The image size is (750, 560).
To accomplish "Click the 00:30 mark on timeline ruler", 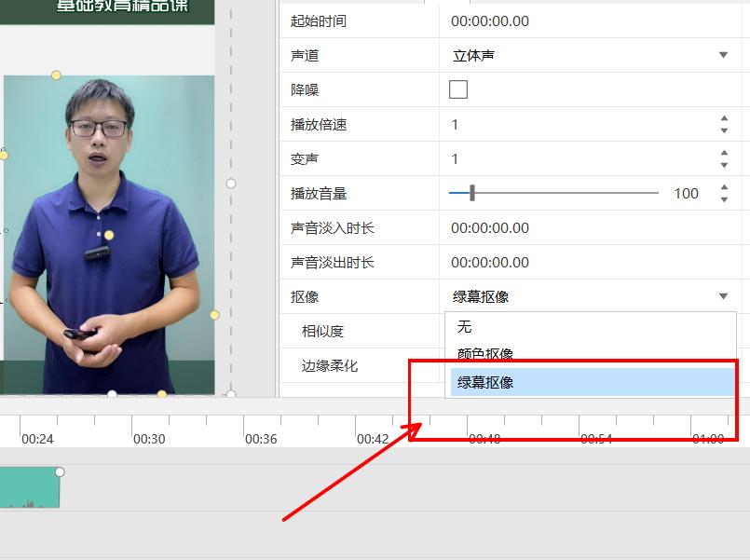I will [x=149, y=438].
